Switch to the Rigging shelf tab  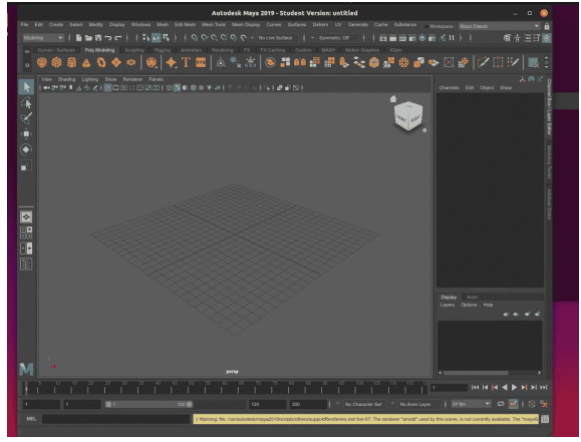pyautogui.click(x=162, y=50)
